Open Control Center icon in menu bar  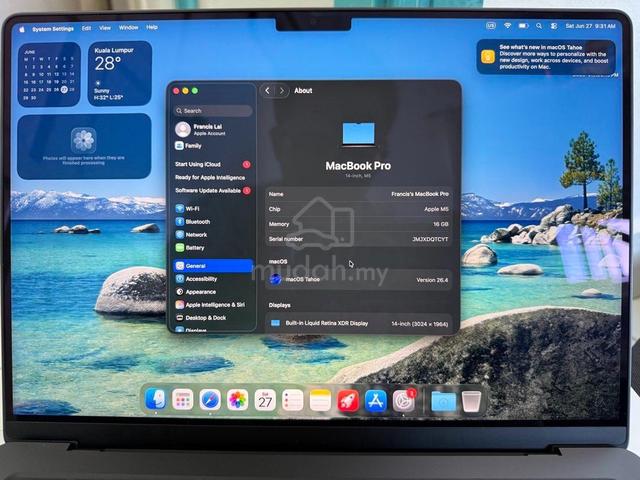pyautogui.click(x=554, y=26)
